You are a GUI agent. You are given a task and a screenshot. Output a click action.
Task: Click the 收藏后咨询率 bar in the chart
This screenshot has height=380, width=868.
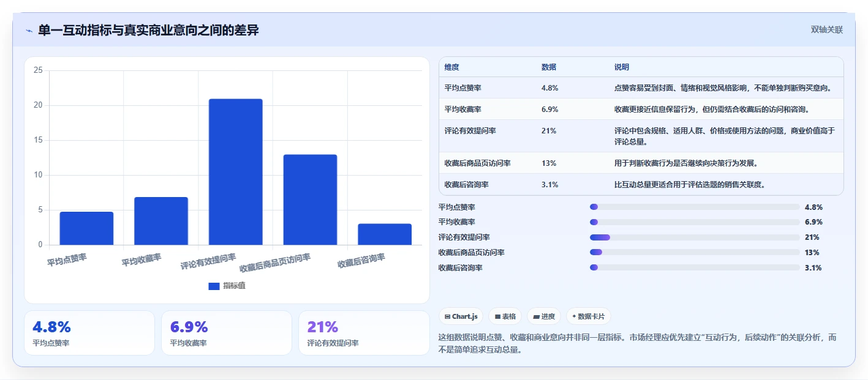pyautogui.click(x=385, y=234)
